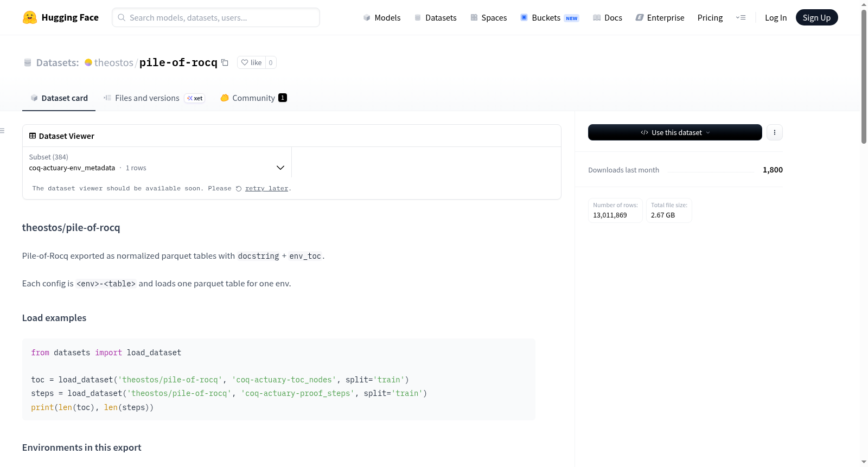Click the theostos avatar icon
This screenshot has width=868, height=467.
tap(88, 62)
